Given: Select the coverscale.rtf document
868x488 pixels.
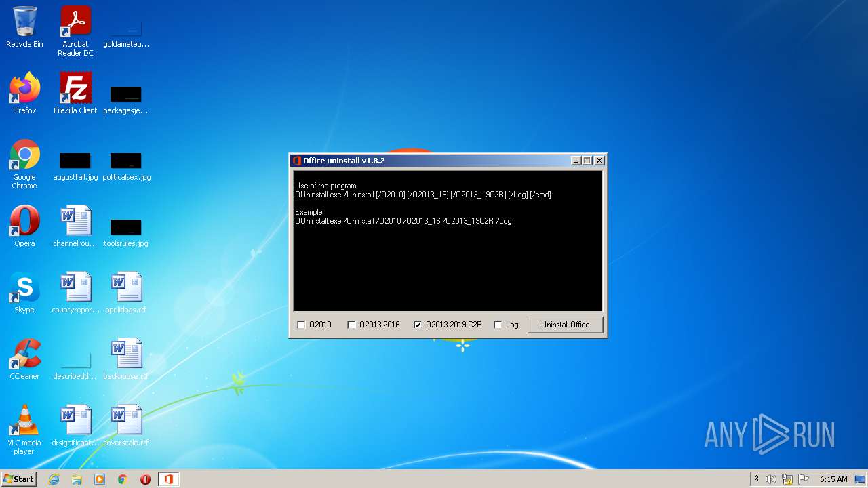Looking at the screenshot, I should tap(126, 426).
